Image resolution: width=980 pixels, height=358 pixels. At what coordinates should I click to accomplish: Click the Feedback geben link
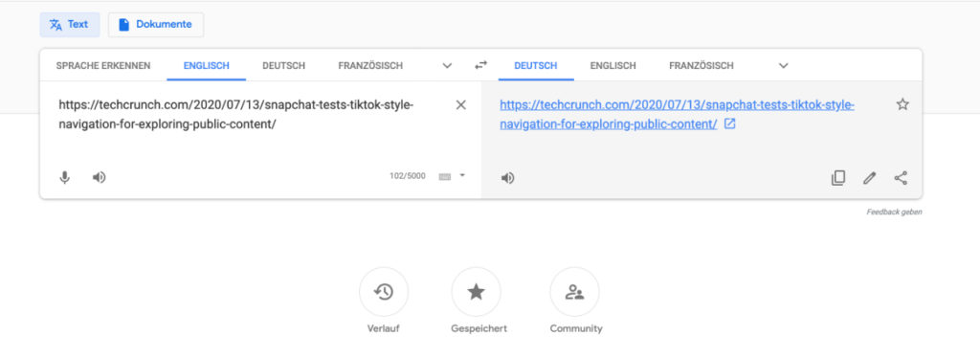click(x=894, y=212)
